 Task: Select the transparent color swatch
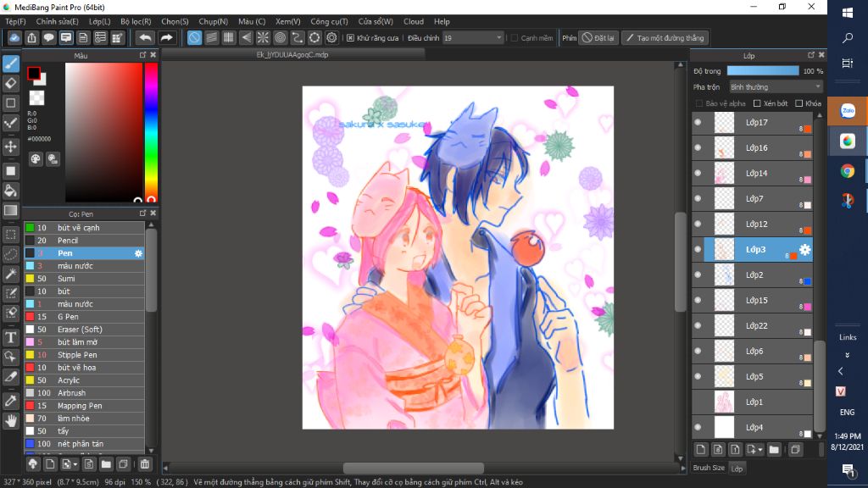tap(36, 98)
